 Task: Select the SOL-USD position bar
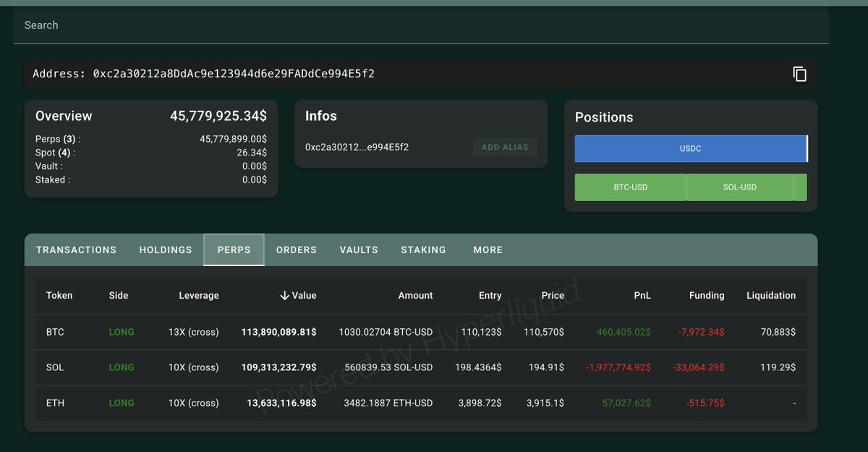point(739,187)
